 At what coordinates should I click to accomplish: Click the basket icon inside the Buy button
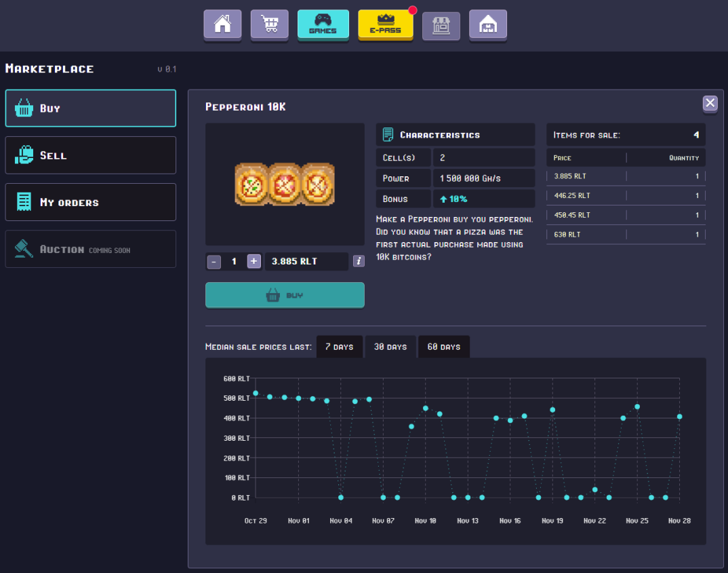point(273,295)
